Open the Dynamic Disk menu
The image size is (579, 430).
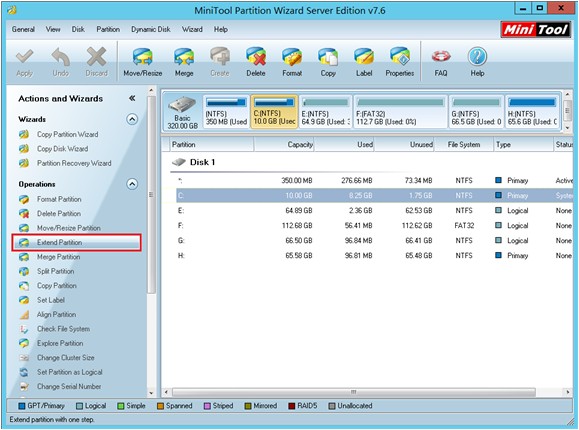pyautogui.click(x=151, y=29)
